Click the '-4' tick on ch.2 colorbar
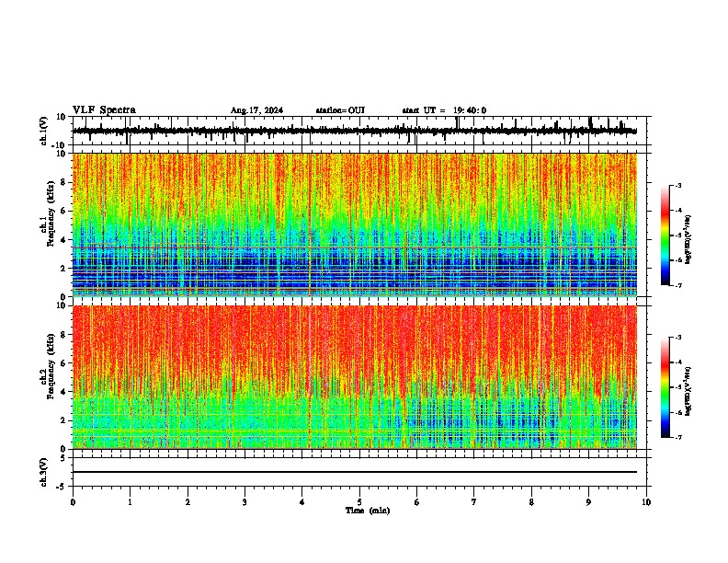The width and height of the screenshot is (728, 563). (678, 362)
